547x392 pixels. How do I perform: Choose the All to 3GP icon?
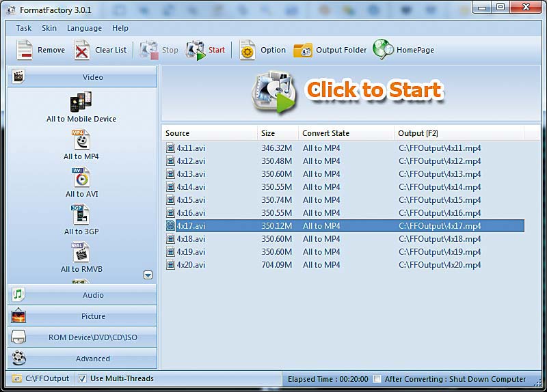(81, 214)
